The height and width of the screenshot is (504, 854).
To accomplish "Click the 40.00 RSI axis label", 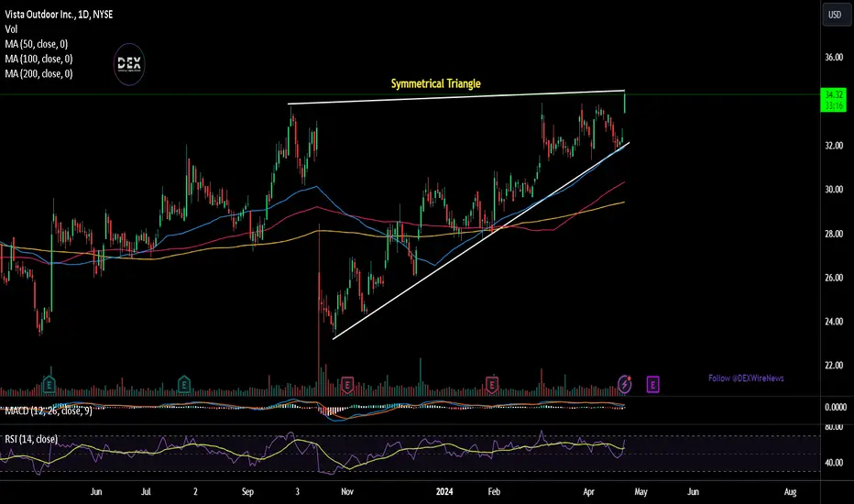I will click(834, 463).
